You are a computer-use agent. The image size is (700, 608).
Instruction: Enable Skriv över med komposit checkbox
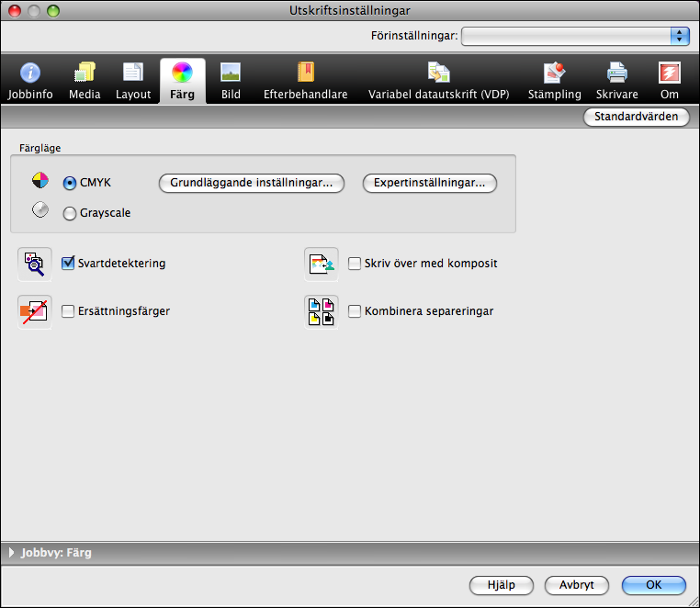(x=355, y=264)
